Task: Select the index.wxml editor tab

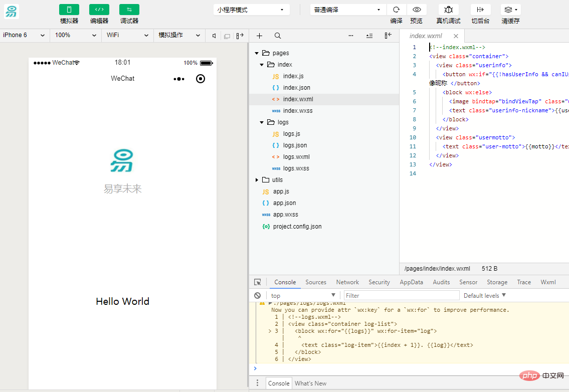Action: click(x=426, y=36)
